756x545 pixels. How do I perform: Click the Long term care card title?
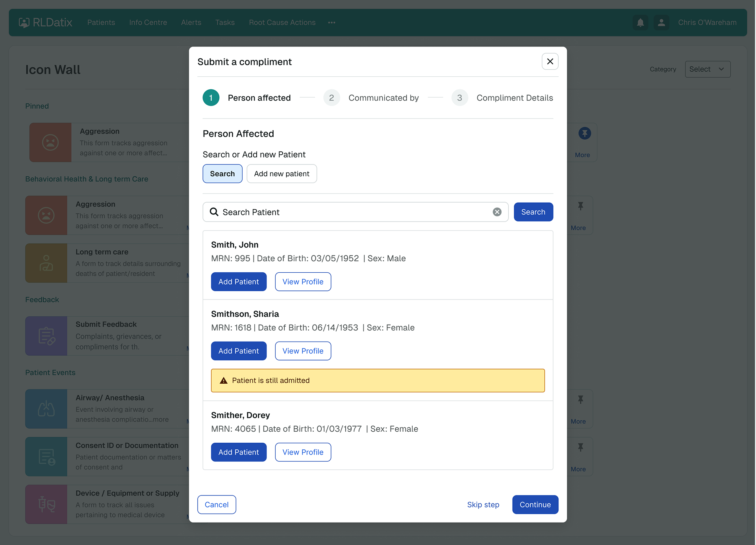pos(102,252)
